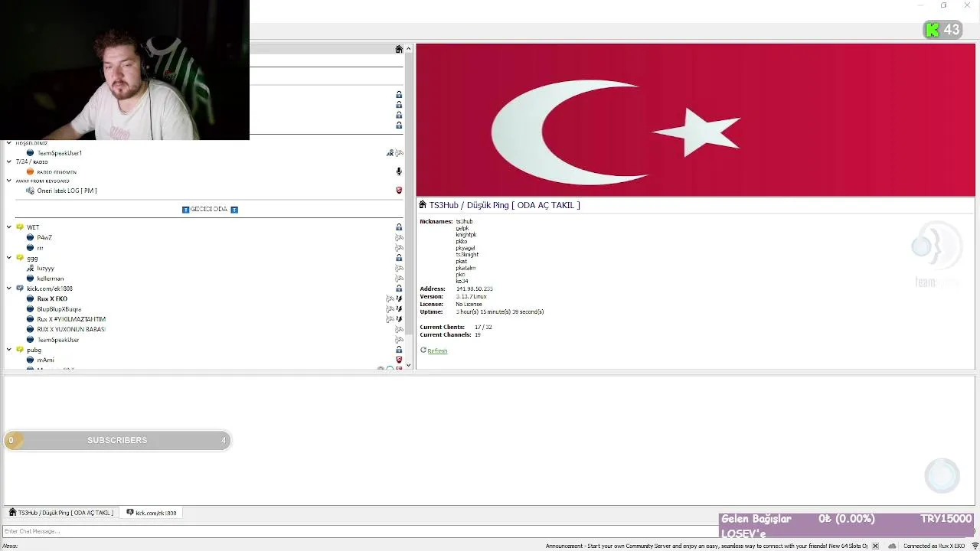Image resolution: width=980 pixels, height=551 pixels.
Task: Click the home icon beside TS3Hub server title
Action: click(423, 205)
